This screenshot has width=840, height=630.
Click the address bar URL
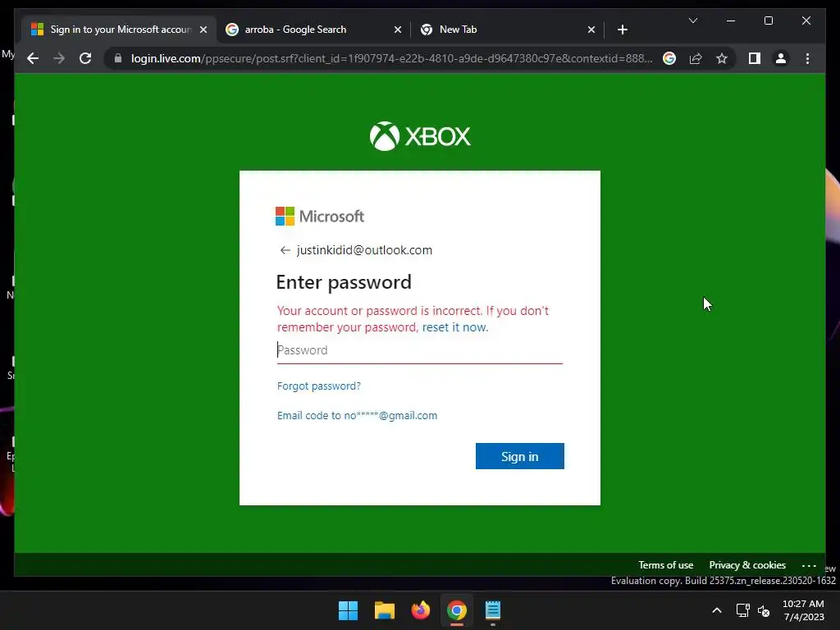(x=391, y=58)
